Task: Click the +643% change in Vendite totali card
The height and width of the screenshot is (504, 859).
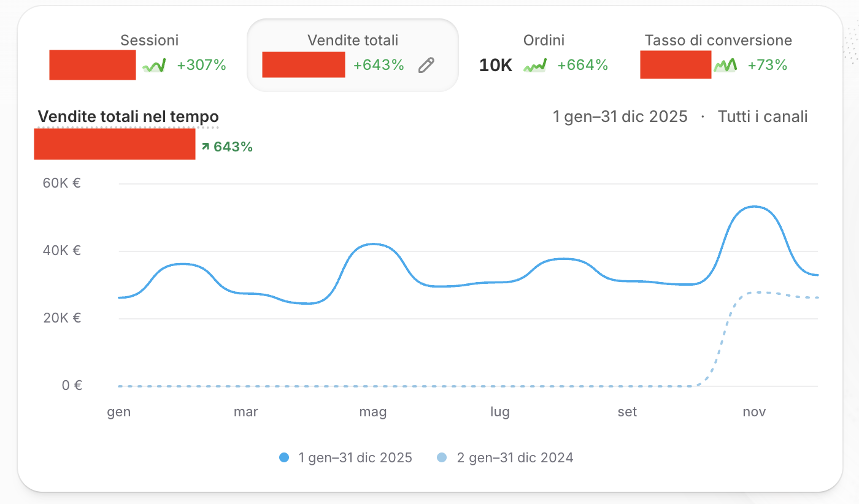Action: (x=379, y=65)
